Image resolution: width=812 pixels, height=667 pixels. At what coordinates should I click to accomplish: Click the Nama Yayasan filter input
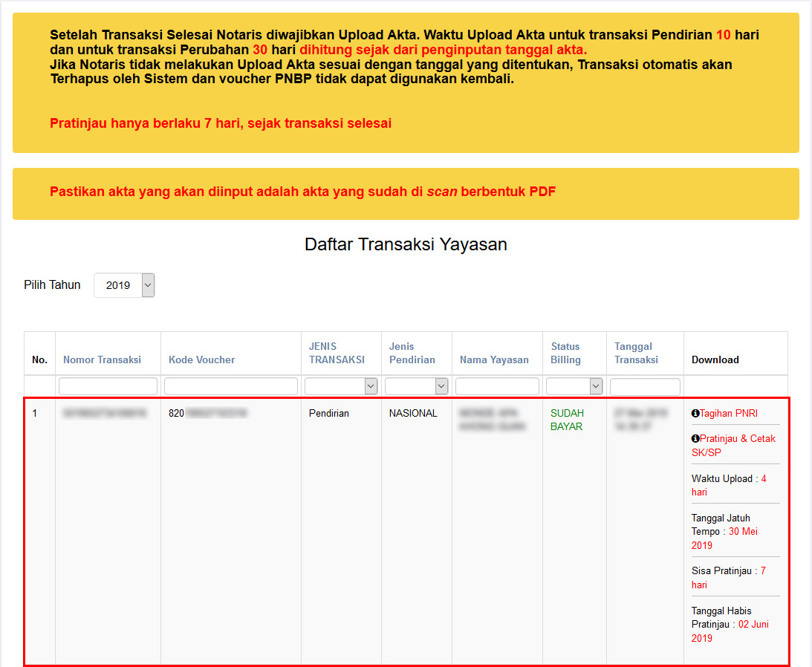(497, 386)
